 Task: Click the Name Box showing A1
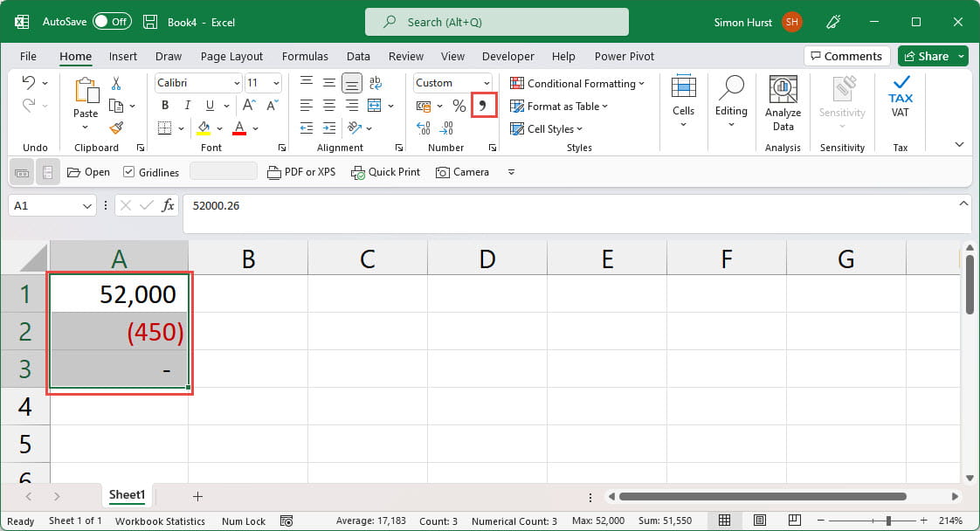pos(44,206)
